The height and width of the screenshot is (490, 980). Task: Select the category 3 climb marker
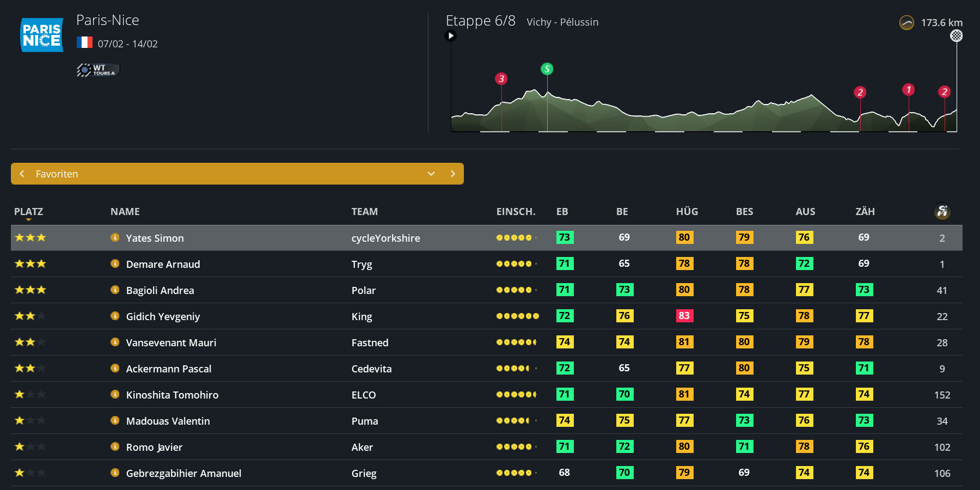[x=501, y=79]
